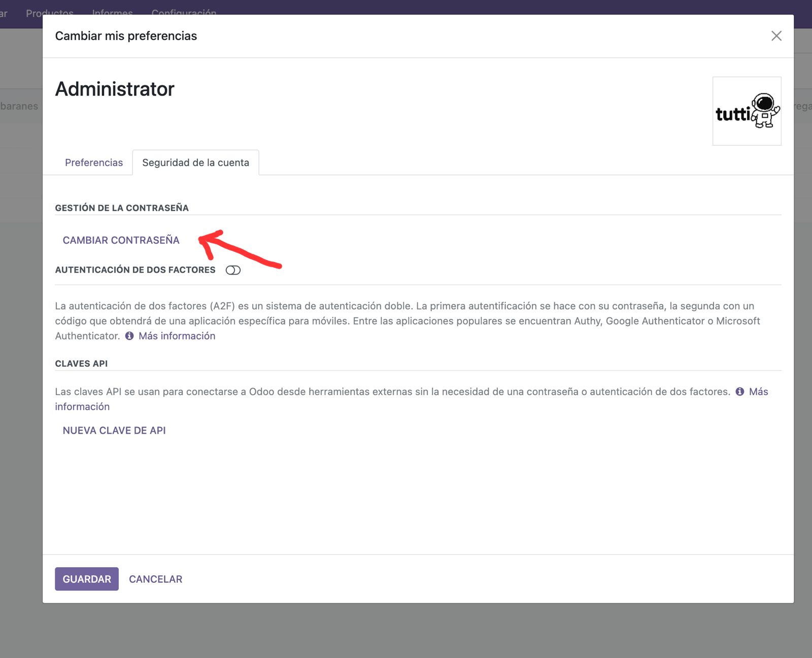Image resolution: width=812 pixels, height=658 pixels.
Task: Open the Más información link for API keys
Action: click(758, 391)
